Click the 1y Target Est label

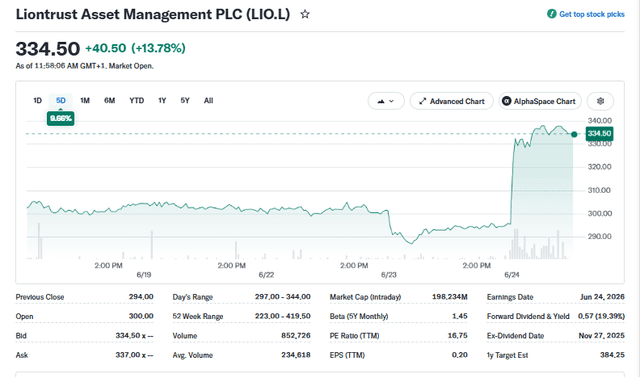click(507, 355)
